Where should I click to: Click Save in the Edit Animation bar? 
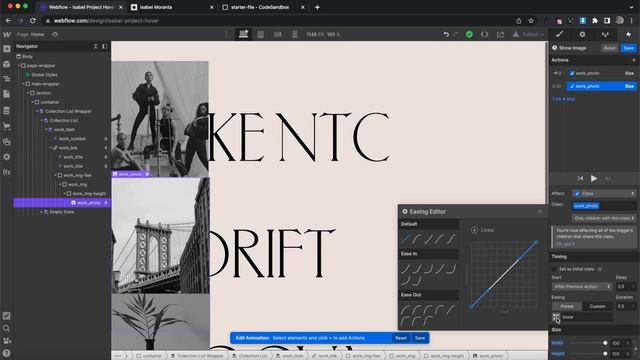click(420, 338)
